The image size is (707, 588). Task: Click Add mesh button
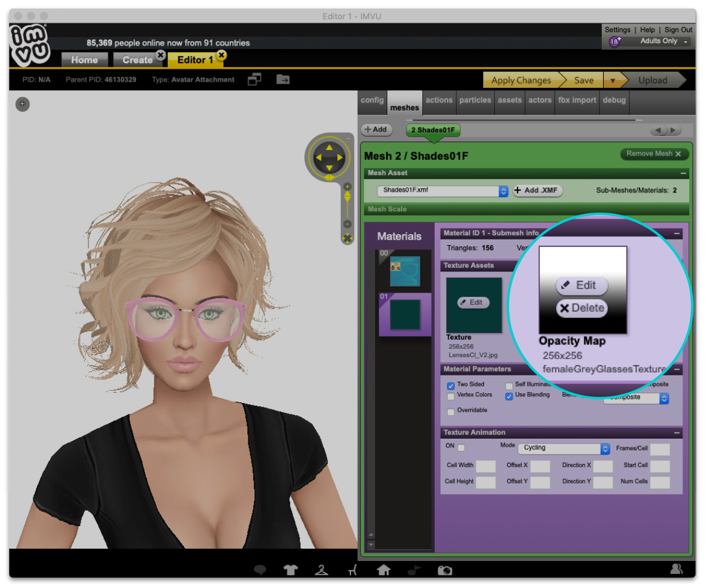(x=376, y=130)
